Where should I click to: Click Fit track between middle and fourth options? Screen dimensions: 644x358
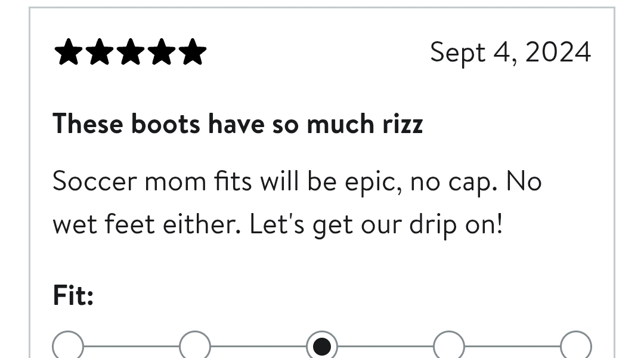(385, 346)
